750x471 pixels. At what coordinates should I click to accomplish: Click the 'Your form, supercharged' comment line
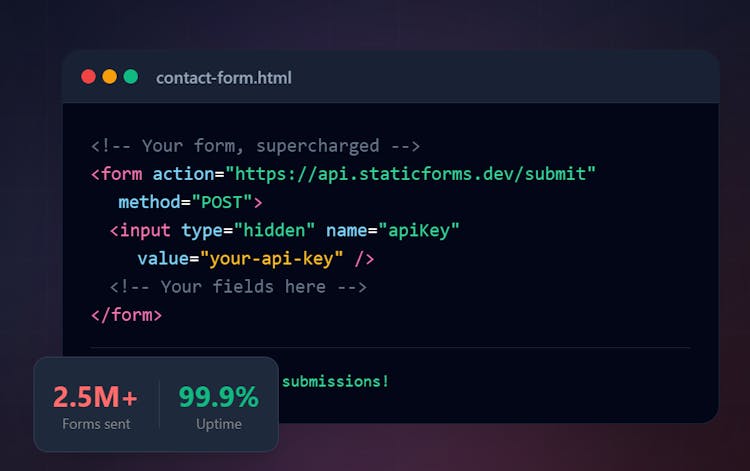[x=255, y=146]
